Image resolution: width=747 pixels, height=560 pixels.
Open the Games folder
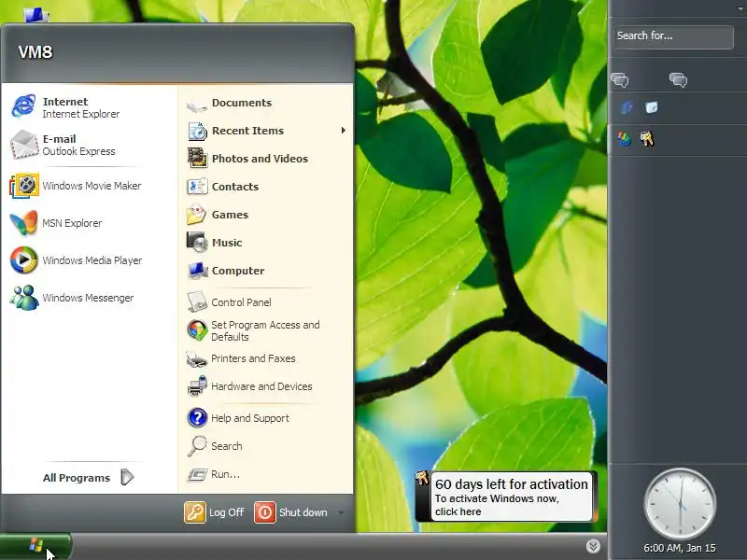tap(218, 215)
